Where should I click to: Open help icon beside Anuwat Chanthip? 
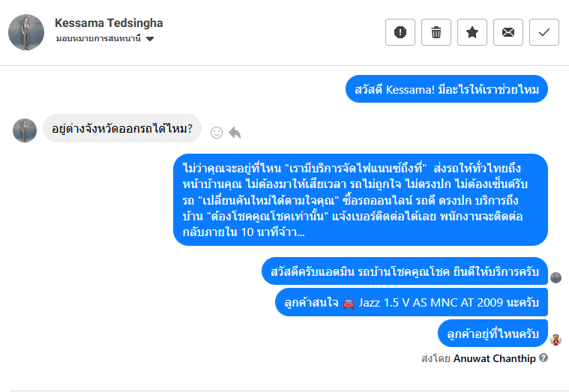(x=544, y=358)
